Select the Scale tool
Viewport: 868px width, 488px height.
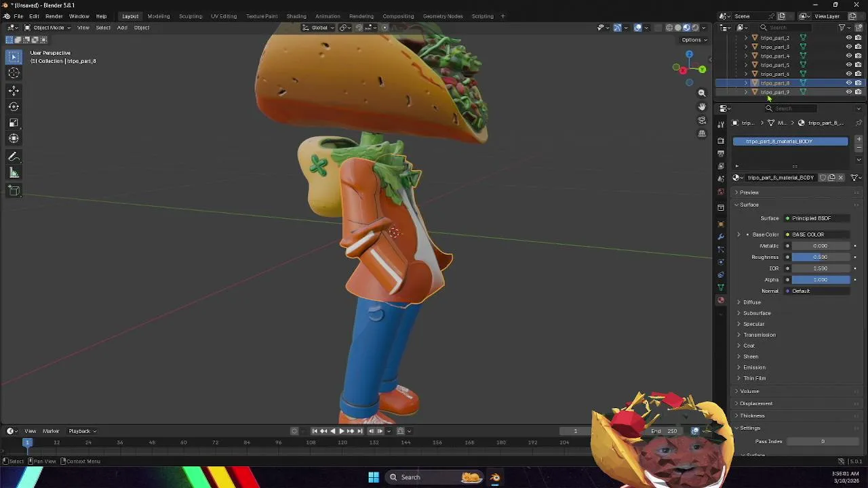click(x=14, y=123)
